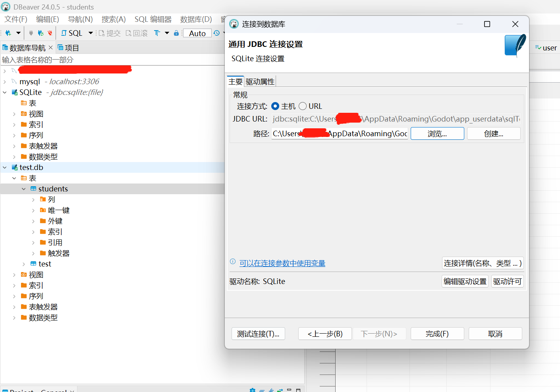This screenshot has width=560, height=392.
Task: Click the 取消 cancel button
Action: coord(495,334)
